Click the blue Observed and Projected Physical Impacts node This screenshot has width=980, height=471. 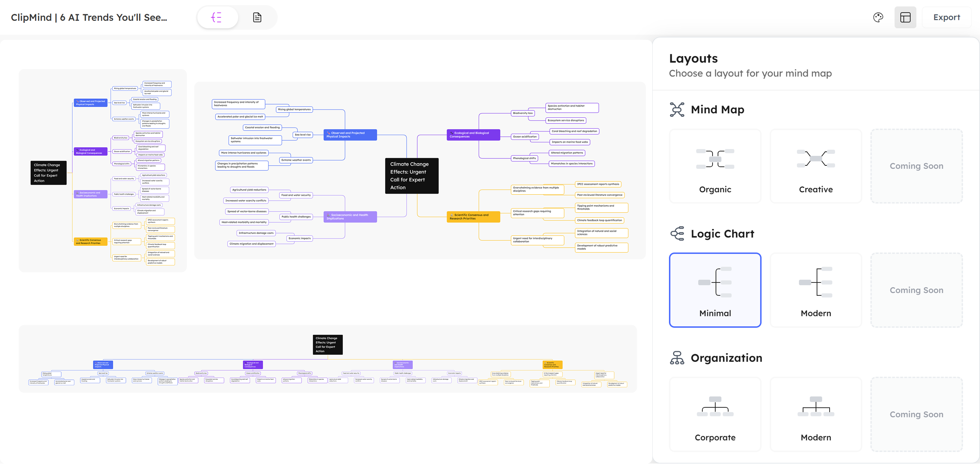[x=350, y=135]
